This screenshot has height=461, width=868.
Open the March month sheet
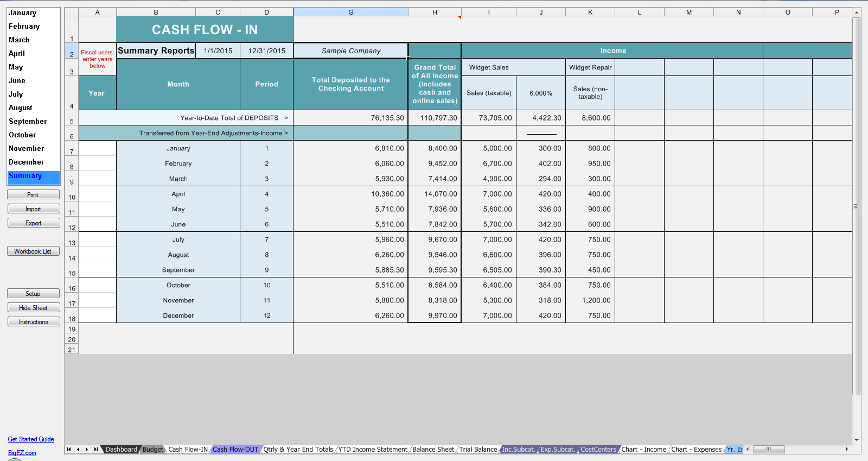[x=33, y=40]
